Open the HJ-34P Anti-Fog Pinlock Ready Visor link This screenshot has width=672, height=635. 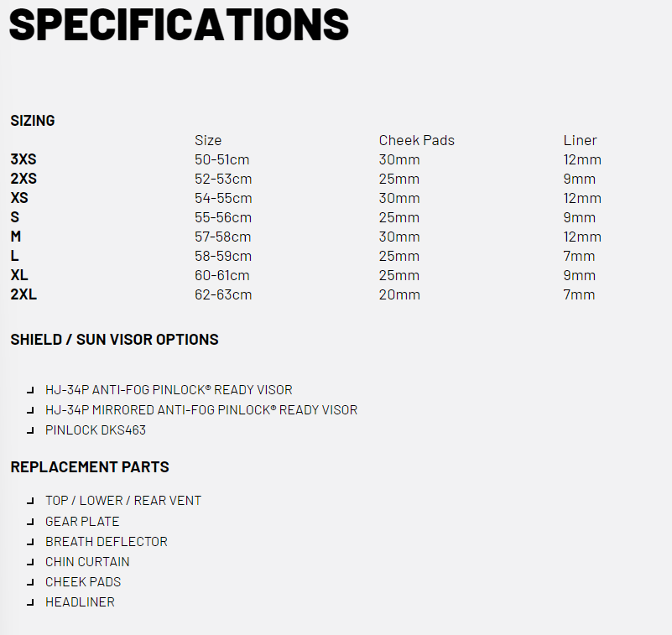(169, 390)
